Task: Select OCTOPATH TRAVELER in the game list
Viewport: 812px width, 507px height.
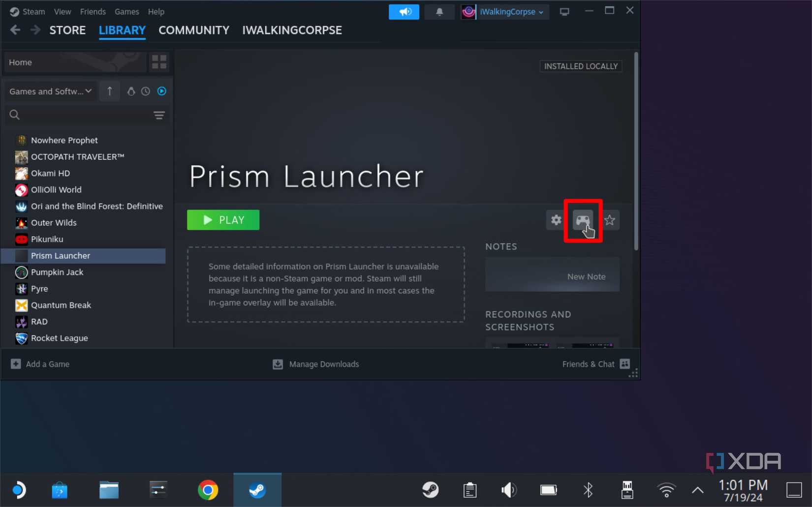Action: pos(83,157)
